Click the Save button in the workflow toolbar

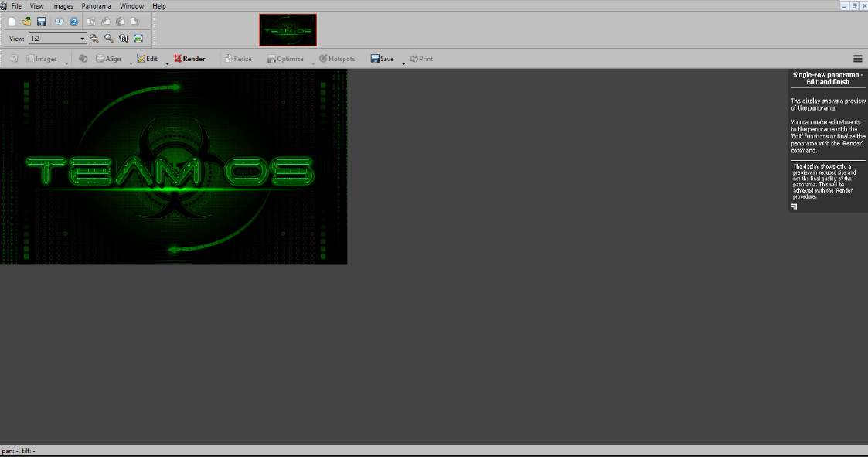[x=383, y=59]
